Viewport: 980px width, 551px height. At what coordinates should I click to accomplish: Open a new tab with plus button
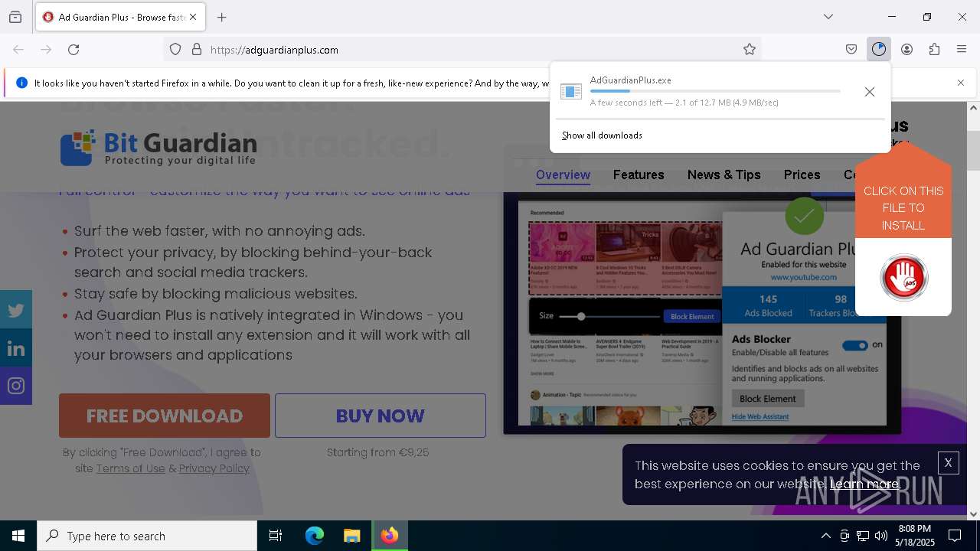pyautogui.click(x=222, y=17)
